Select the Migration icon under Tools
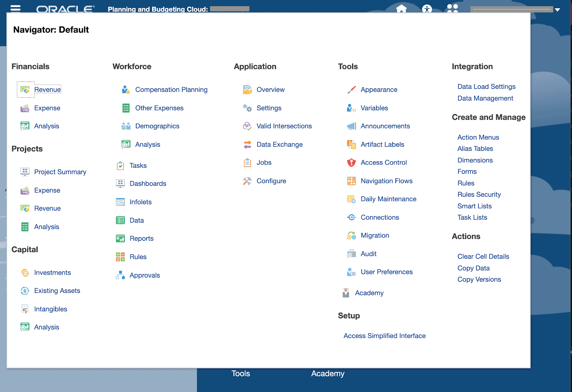 click(x=351, y=235)
